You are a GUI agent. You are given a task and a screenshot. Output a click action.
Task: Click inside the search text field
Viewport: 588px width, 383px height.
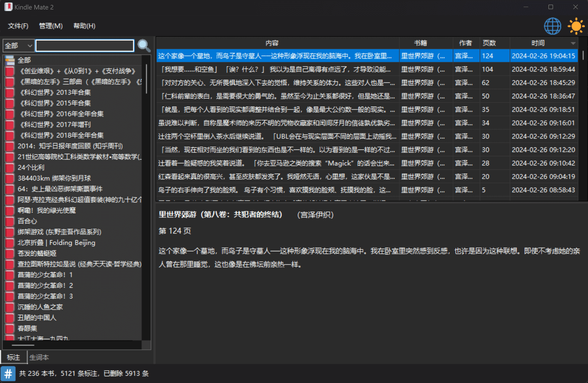point(85,46)
